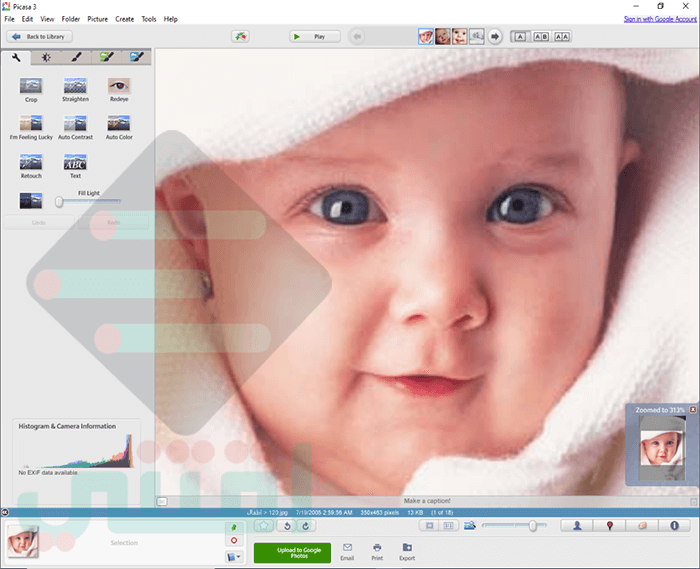
Task: Toggle the star on this photo
Action: coord(264,526)
